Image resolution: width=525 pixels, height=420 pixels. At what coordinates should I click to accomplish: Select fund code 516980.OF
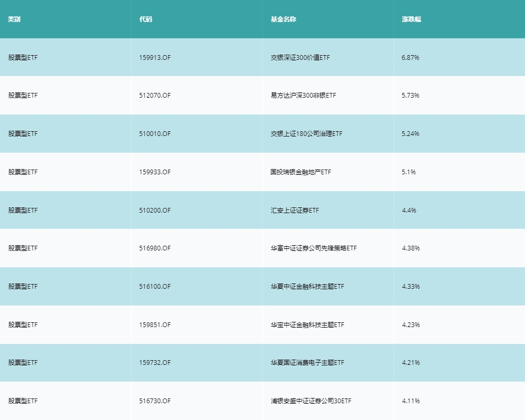(x=155, y=248)
